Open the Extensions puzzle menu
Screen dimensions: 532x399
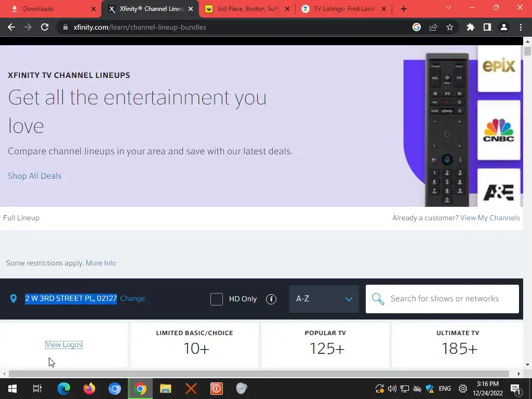pos(471,27)
